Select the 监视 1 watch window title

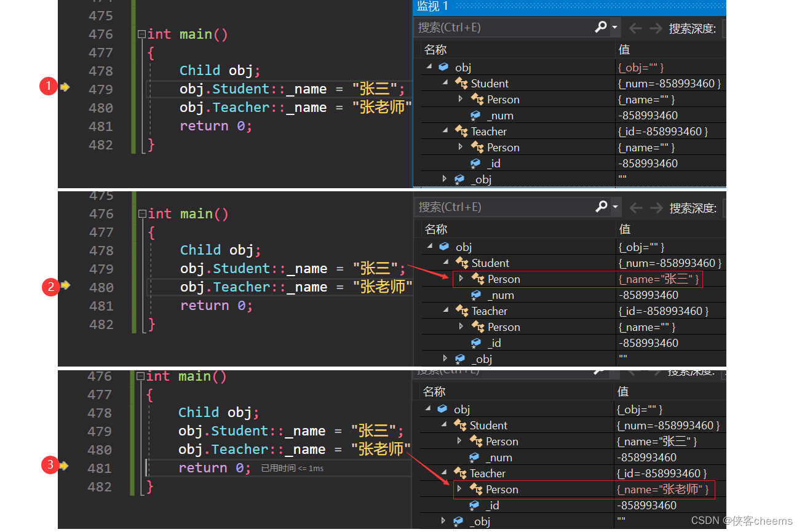pyautogui.click(x=433, y=6)
